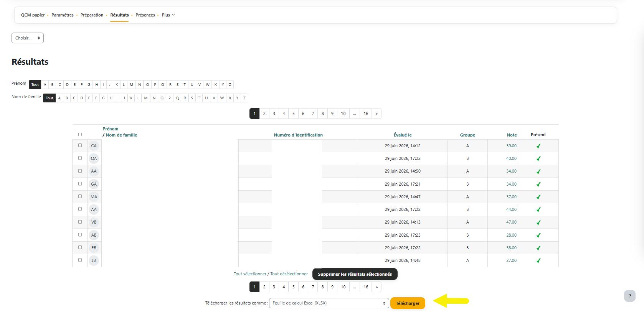This screenshot has width=644, height=311.
Task: Open the QCM papier tab
Action: coord(33,15)
